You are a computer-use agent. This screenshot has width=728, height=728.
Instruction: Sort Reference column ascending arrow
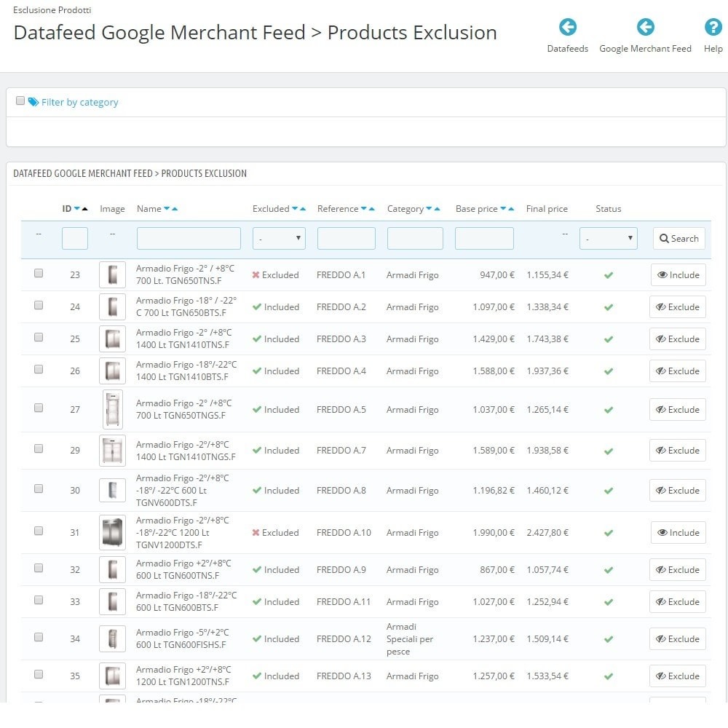[x=371, y=208]
